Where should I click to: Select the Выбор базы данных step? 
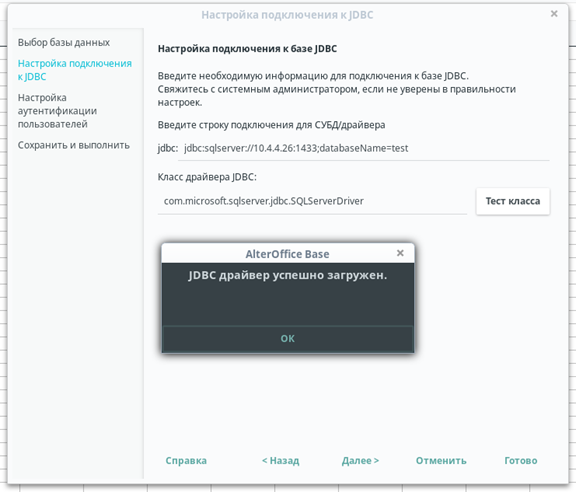point(64,42)
